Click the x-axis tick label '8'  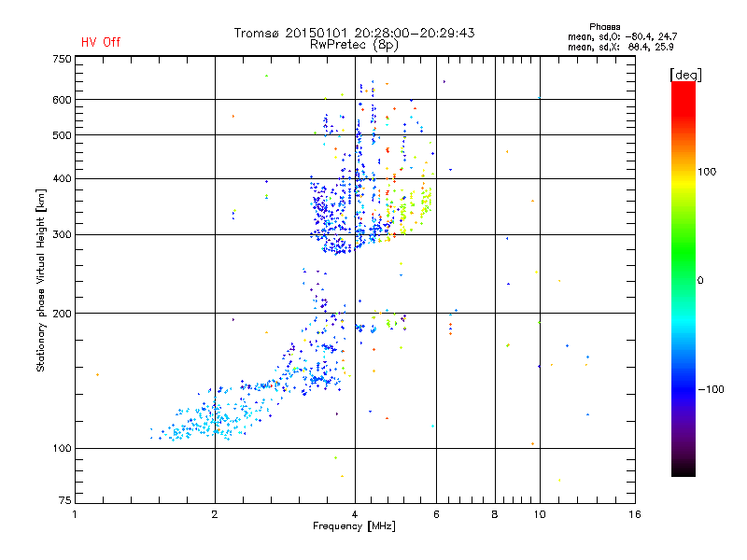(495, 514)
